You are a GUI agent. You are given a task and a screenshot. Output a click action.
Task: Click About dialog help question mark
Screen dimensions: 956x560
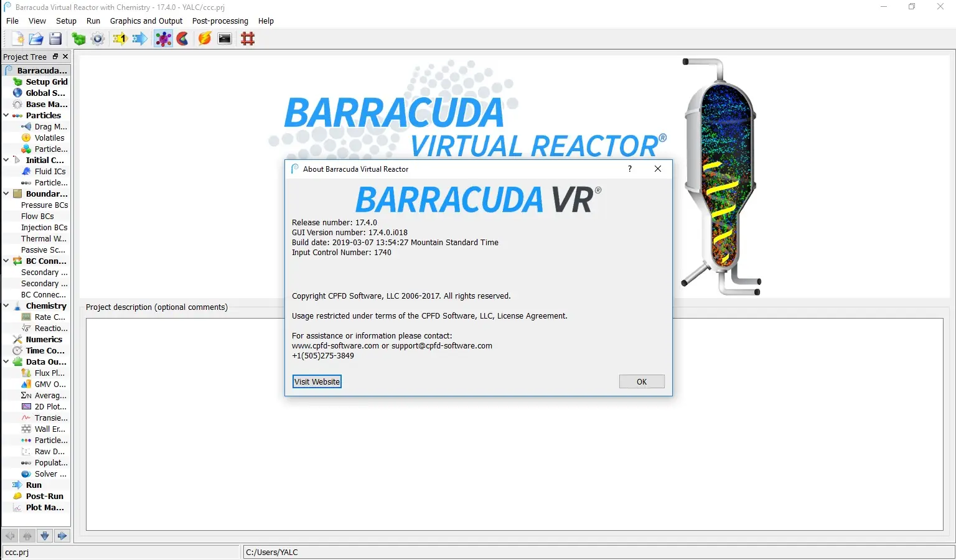[630, 169]
